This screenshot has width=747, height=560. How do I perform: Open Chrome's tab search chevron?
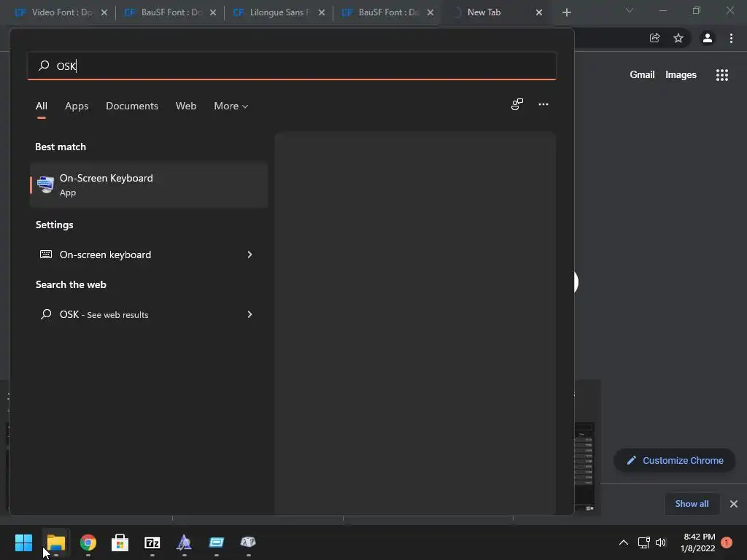pyautogui.click(x=630, y=10)
